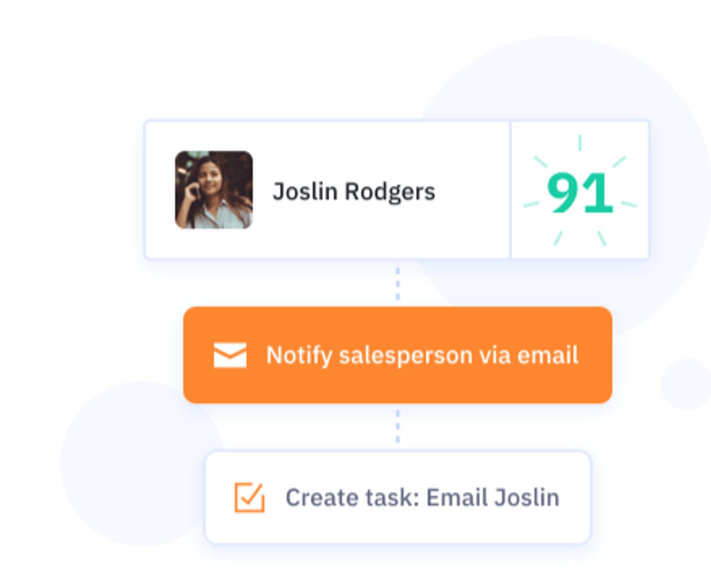The image size is (711, 588).
Task: Click the dashed connector above Create task
Action: coord(398,426)
